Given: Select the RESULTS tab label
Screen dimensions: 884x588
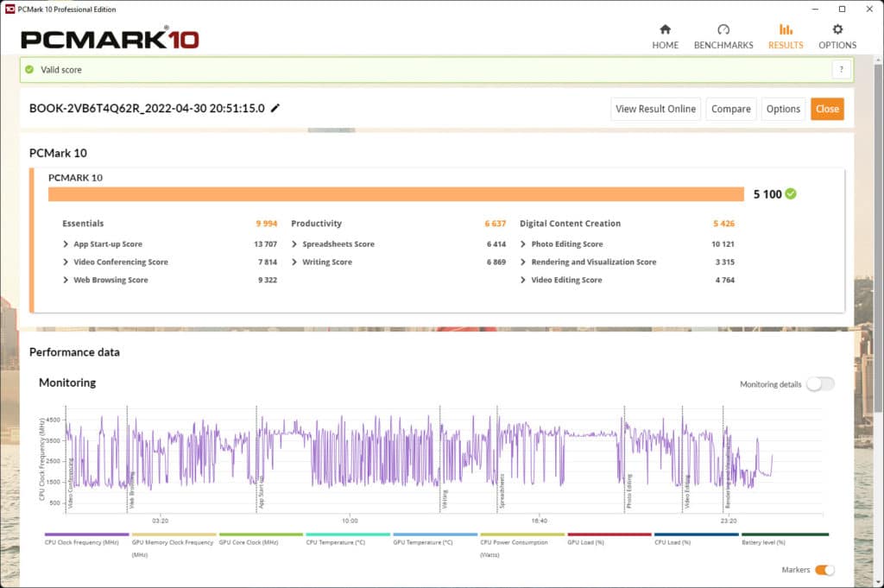Looking at the screenshot, I should tap(786, 45).
